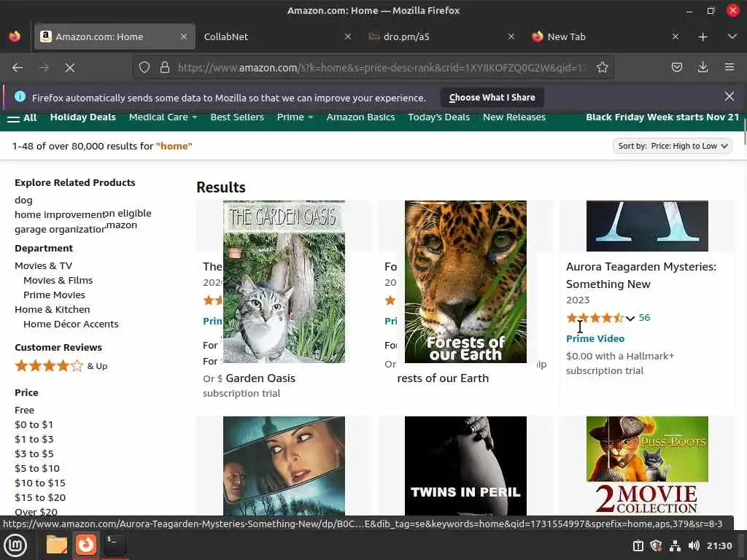Filter price $1 to $3

[34, 439]
